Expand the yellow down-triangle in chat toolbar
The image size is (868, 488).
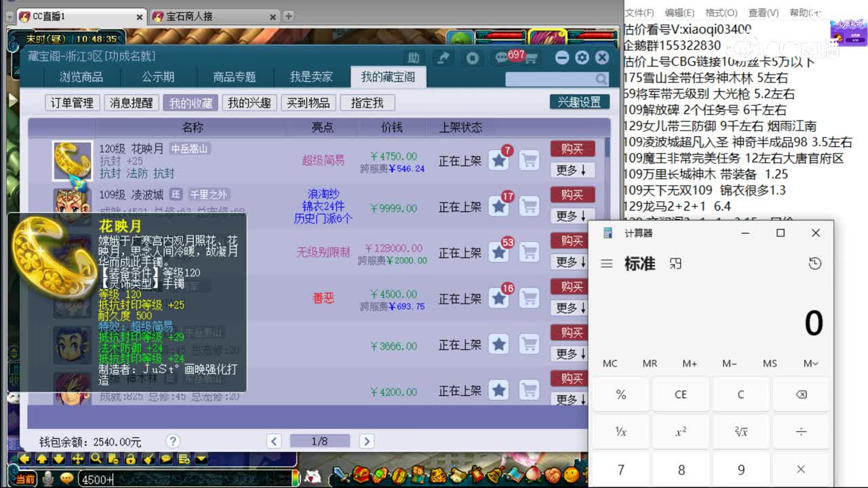tap(201, 459)
